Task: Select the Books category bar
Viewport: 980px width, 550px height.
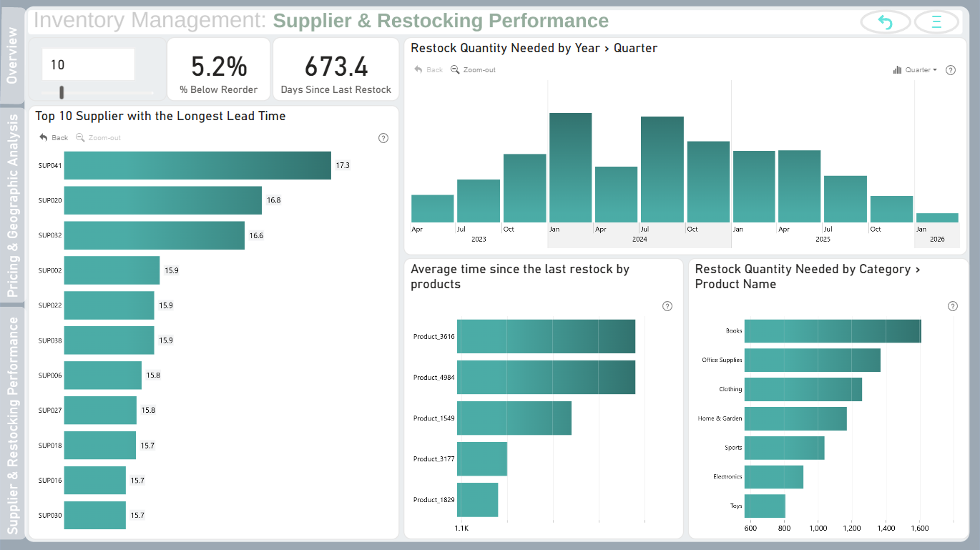Action: (x=833, y=331)
